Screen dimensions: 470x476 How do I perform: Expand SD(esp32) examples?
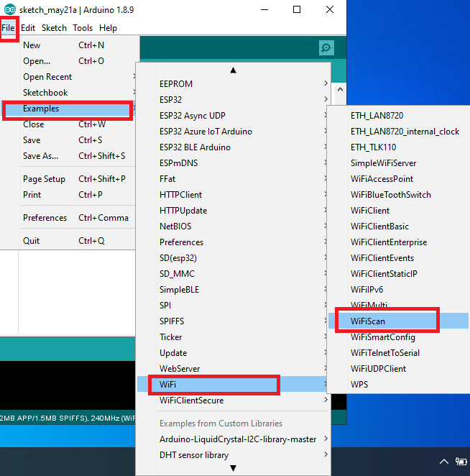tap(232, 258)
